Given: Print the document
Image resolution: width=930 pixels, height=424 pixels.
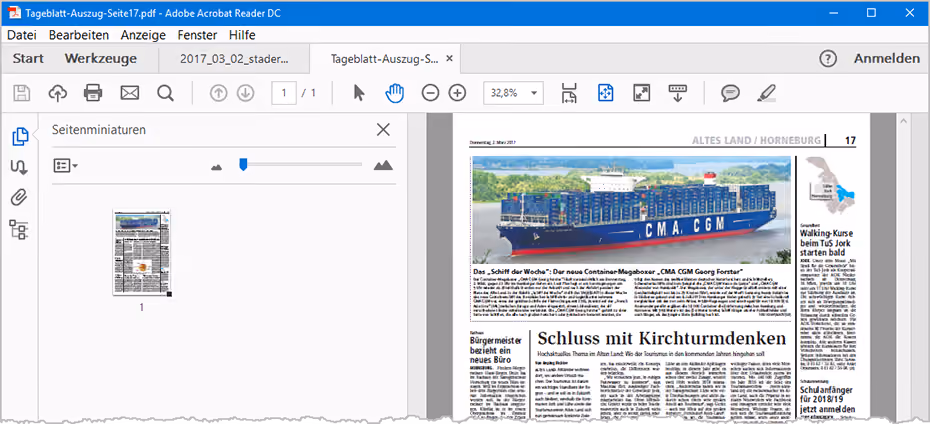Looking at the screenshot, I should pyautogui.click(x=93, y=93).
